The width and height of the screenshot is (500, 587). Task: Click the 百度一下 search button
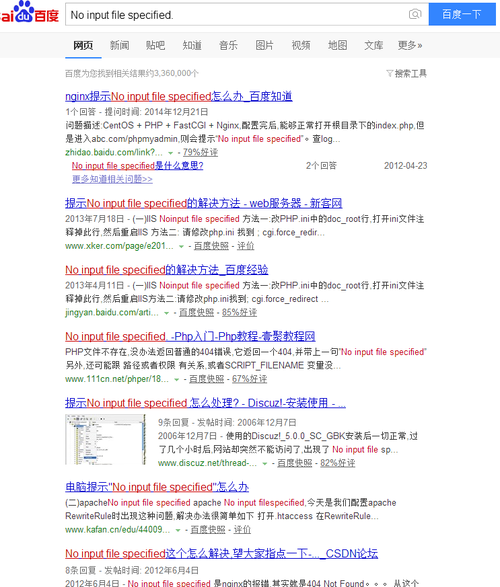point(462,14)
